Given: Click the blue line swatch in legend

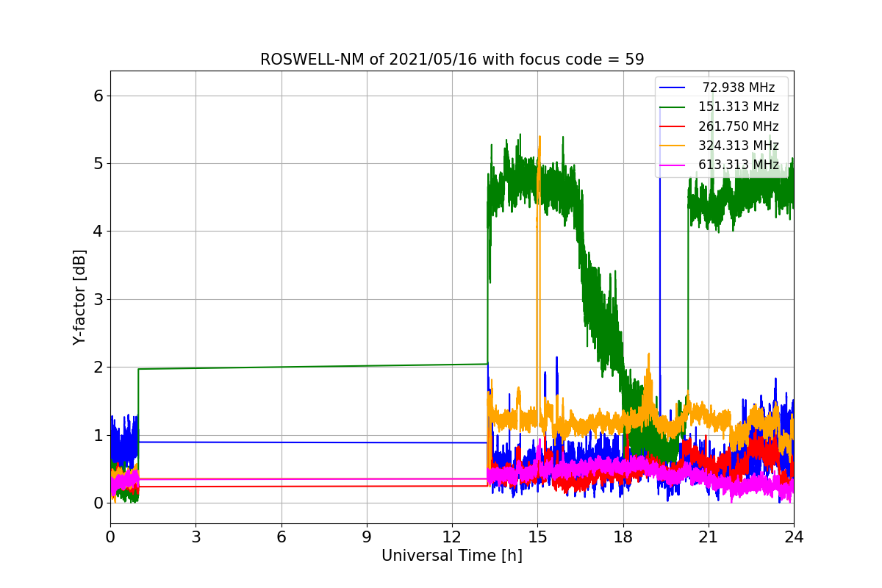Looking at the screenshot, I should pyautogui.click(x=673, y=87).
